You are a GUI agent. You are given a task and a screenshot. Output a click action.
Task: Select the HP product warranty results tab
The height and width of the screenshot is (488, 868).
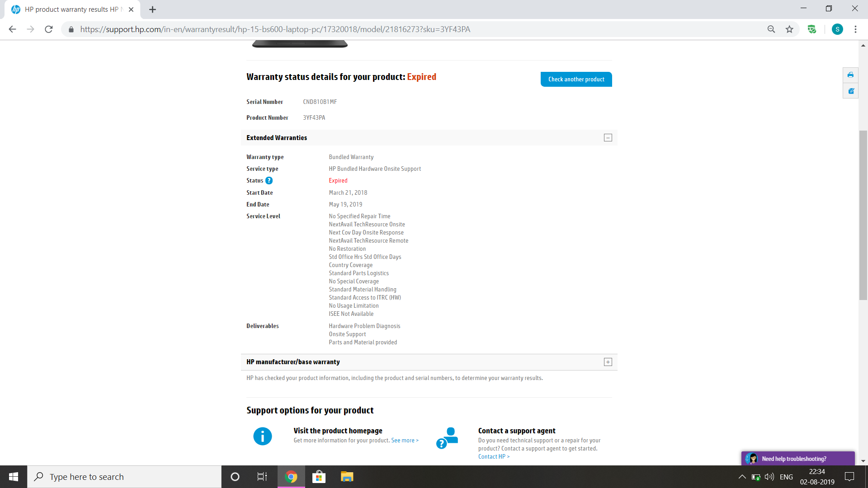[x=68, y=9]
